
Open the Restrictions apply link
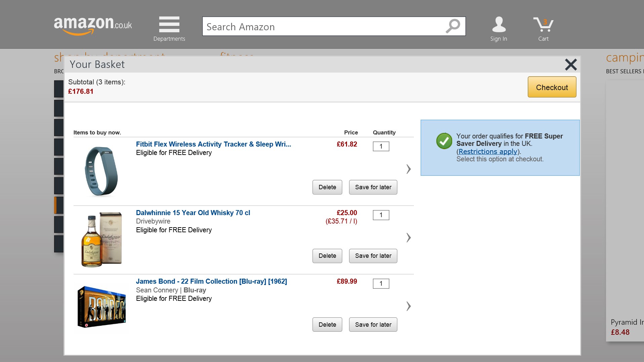(488, 152)
